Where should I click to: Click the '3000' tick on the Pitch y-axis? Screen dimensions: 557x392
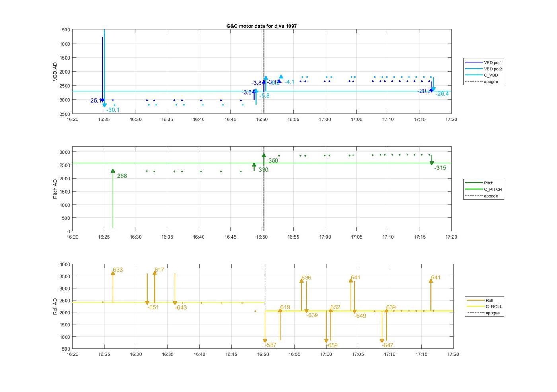(64, 152)
